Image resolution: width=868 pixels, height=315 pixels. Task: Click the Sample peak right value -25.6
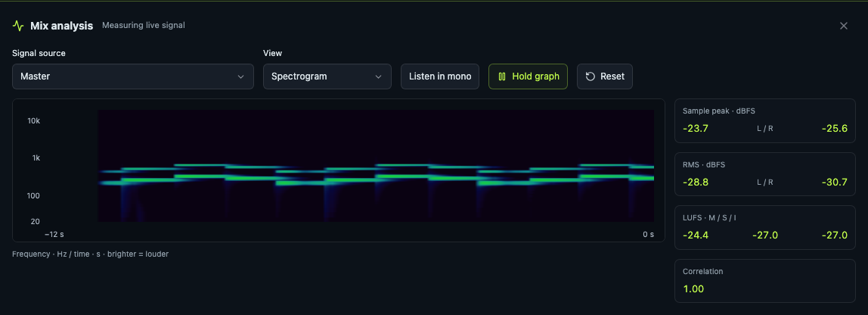point(835,128)
